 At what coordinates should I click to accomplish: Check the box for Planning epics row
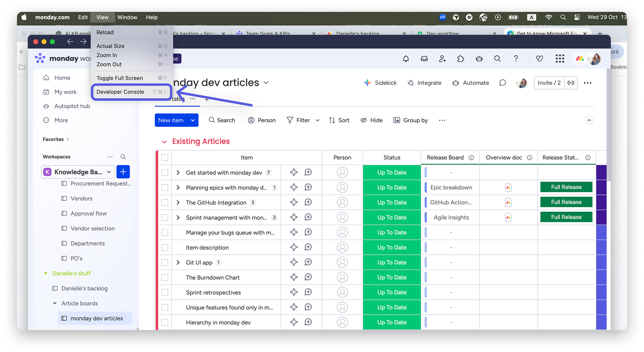coord(165,188)
